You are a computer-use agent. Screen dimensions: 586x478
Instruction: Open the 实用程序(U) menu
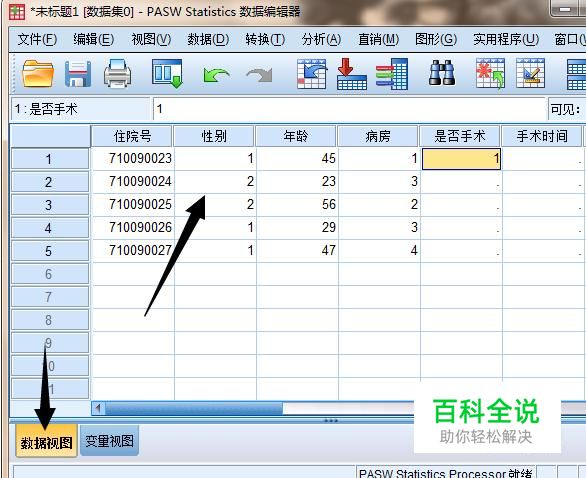click(x=506, y=39)
